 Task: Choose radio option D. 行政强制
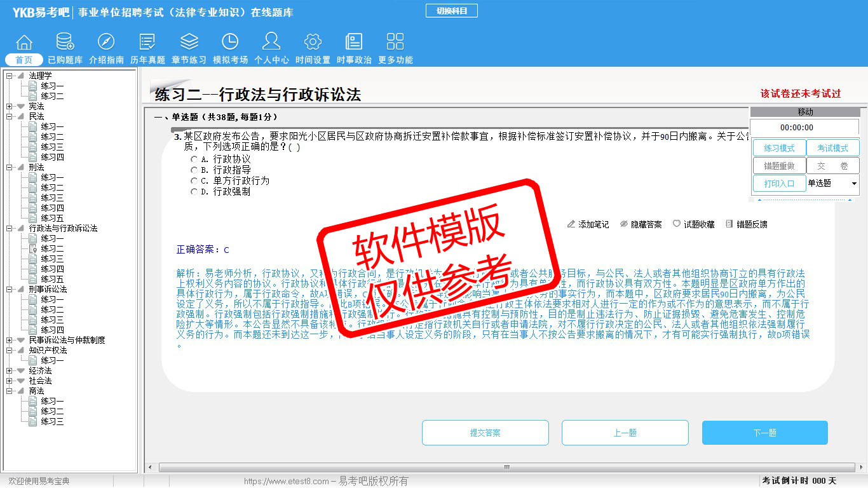[194, 192]
